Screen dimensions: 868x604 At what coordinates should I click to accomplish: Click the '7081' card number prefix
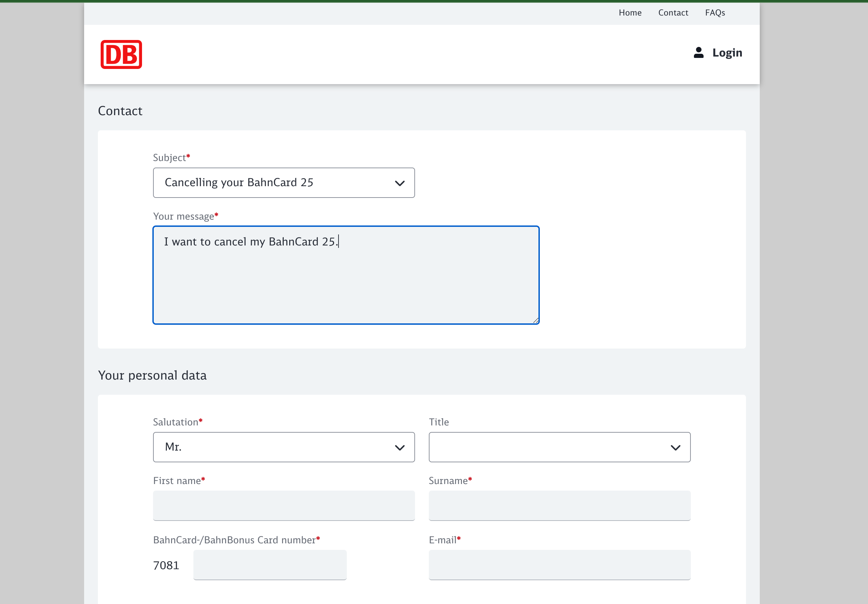(x=166, y=565)
